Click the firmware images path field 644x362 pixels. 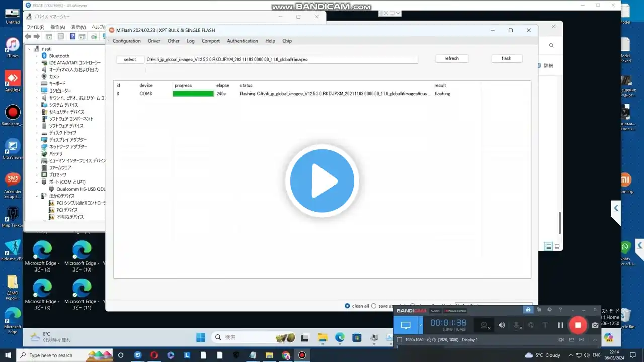[x=282, y=59]
